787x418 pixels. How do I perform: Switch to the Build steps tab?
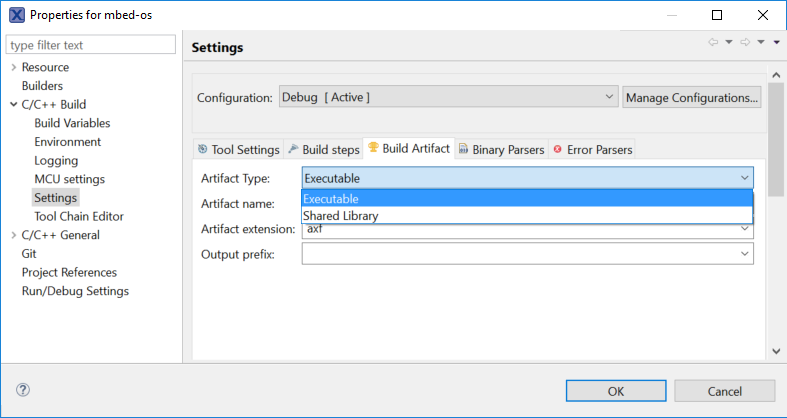pos(324,149)
